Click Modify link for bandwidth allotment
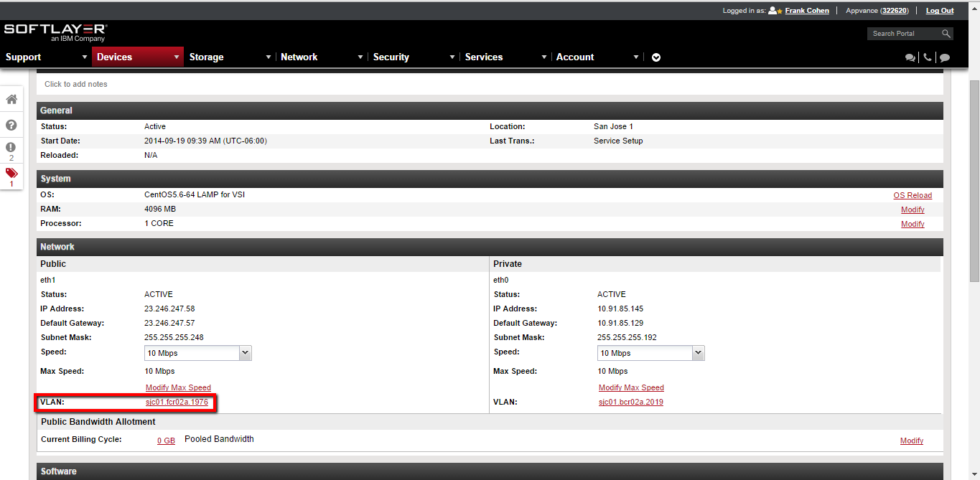 tap(912, 441)
